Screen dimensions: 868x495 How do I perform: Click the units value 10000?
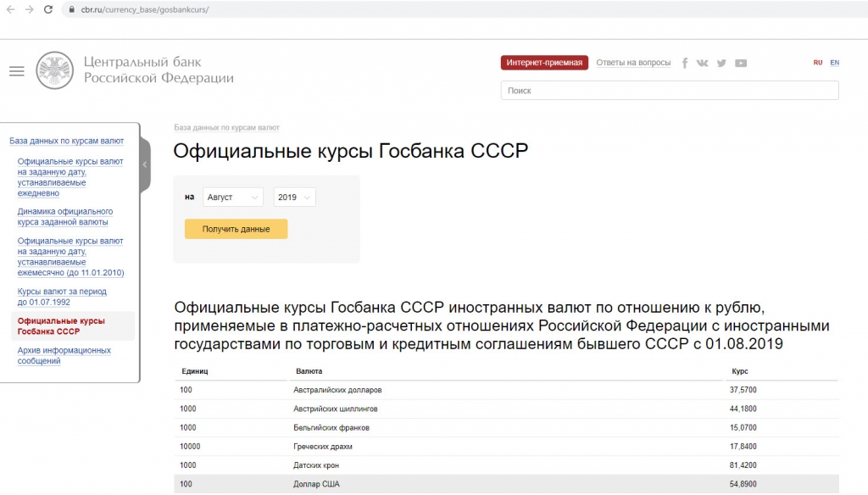point(190,447)
